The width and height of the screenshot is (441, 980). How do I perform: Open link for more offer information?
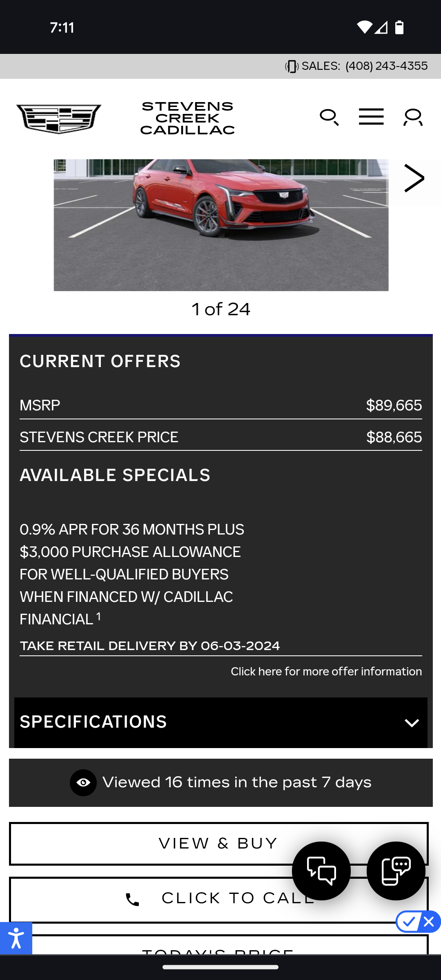point(326,672)
